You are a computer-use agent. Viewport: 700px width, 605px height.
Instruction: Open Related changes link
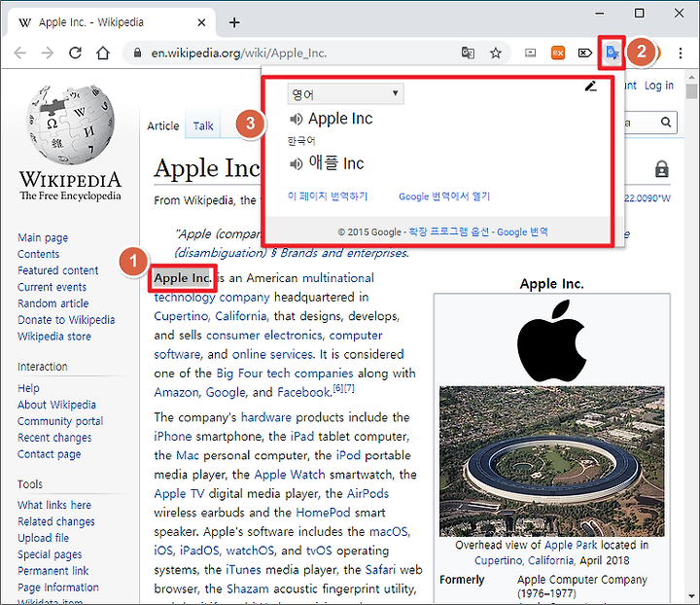click(56, 521)
